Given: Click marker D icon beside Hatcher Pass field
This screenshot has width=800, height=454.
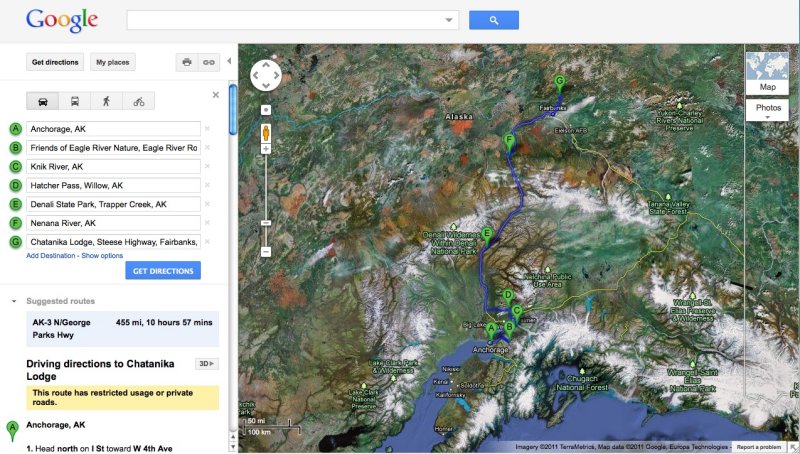Looking at the screenshot, I should point(15,185).
